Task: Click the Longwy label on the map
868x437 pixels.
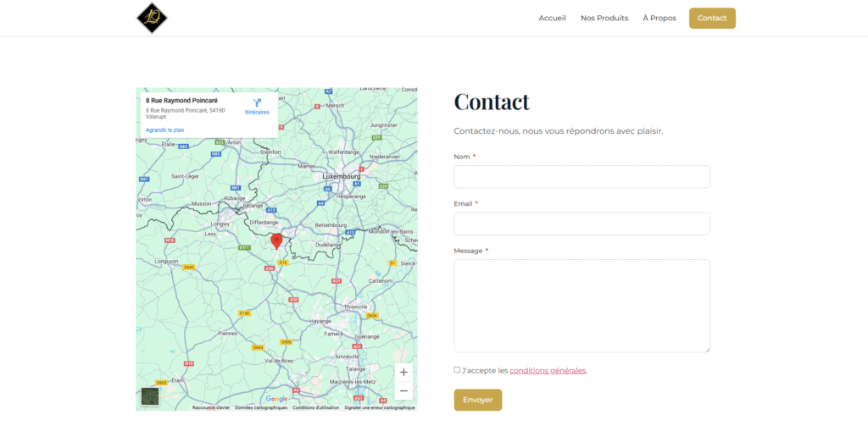Action: [x=220, y=224]
